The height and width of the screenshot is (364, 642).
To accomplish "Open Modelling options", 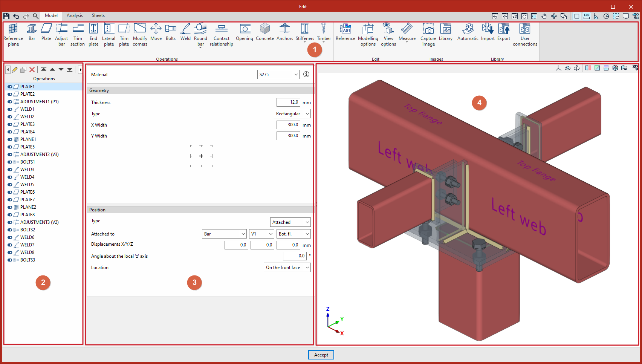I will tap(368, 35).
